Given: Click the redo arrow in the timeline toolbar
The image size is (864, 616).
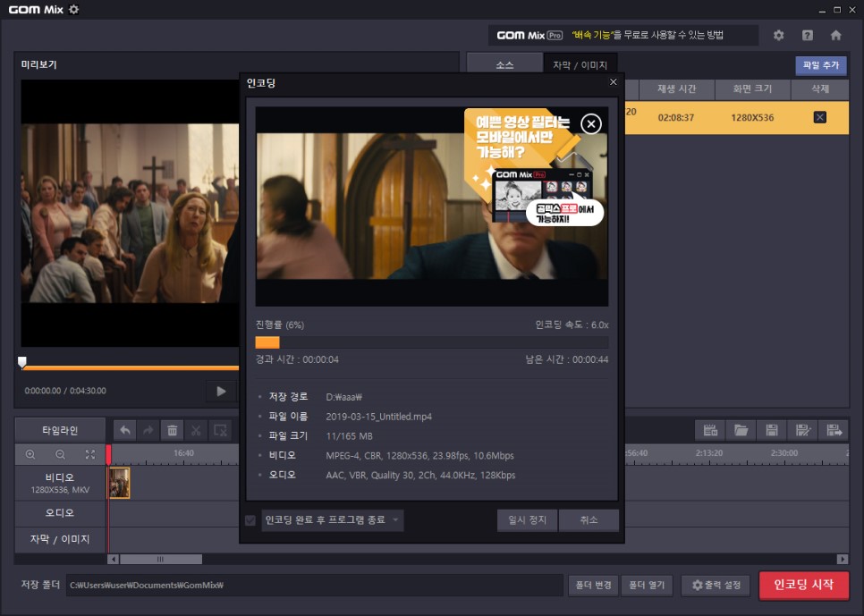Looking at the screenshot, I should 148,430.
